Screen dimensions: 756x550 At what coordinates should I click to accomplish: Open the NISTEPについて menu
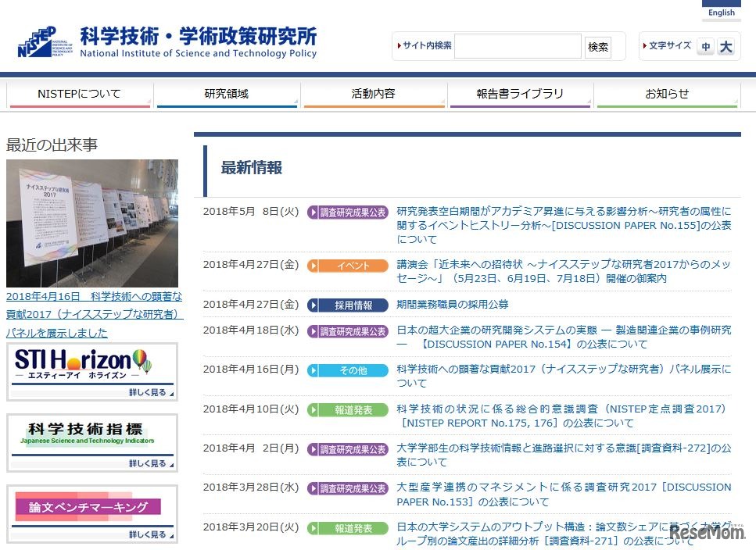[x=80, y=95]
